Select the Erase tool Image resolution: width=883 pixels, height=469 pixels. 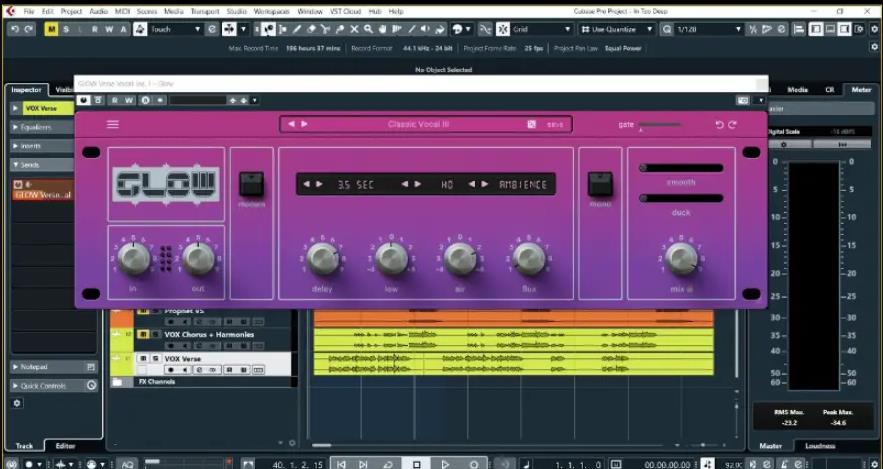311,29
